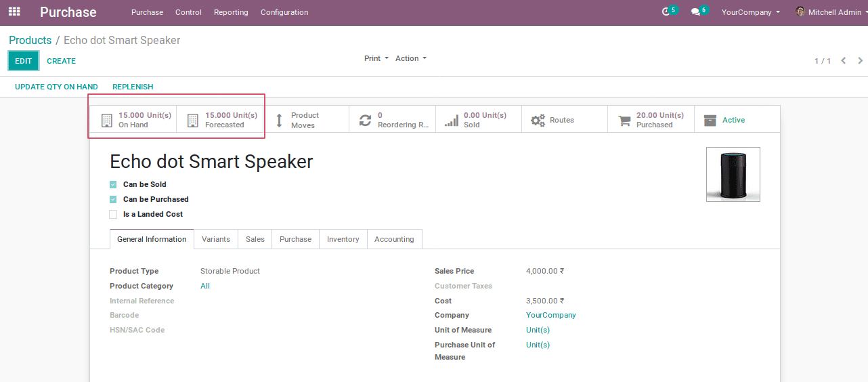Click the Active archive box icon
This screenshot has height=382, width=868.
(710, 121)
